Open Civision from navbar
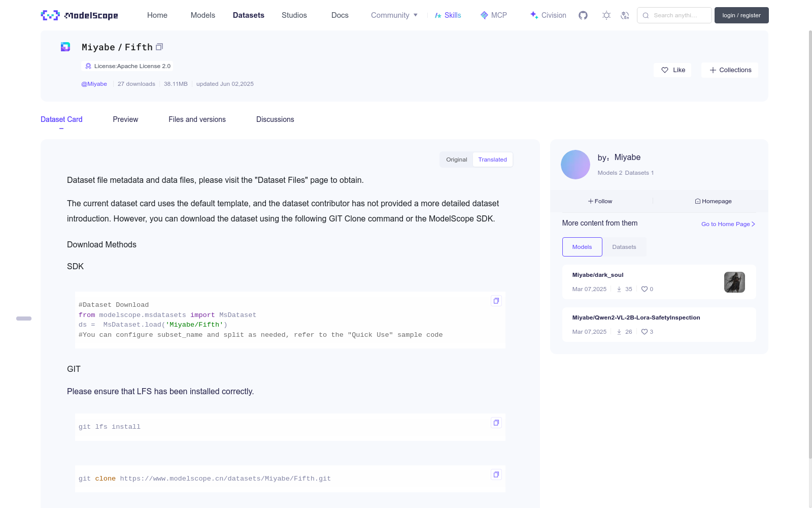This screenshot has height=508, width=812. point(548,15)
